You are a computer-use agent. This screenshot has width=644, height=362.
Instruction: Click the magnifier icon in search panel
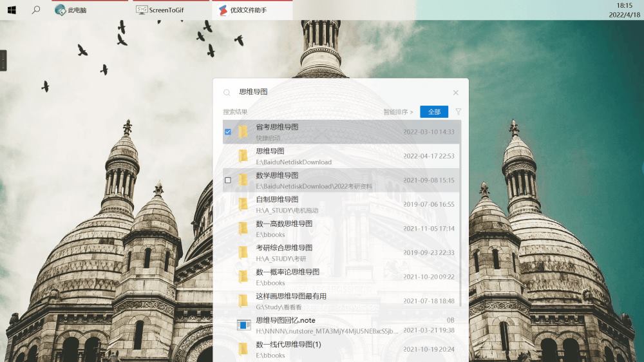click(227, 93)
